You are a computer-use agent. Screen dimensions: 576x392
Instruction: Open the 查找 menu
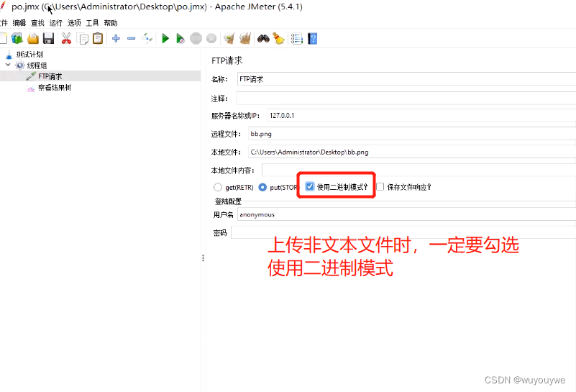pos(37,23)
